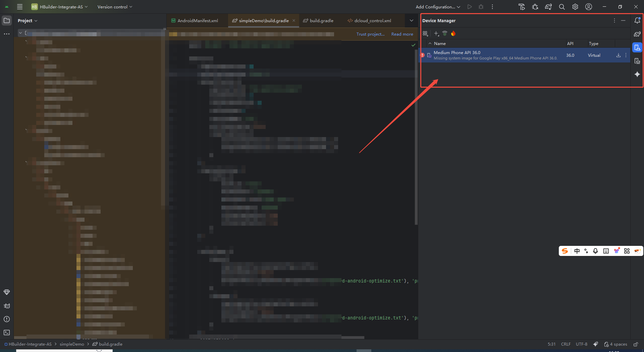This screenshot has height=352, width=644.
Task: Click the Firebase Test Lab flame icon
Action: point(453,34)
